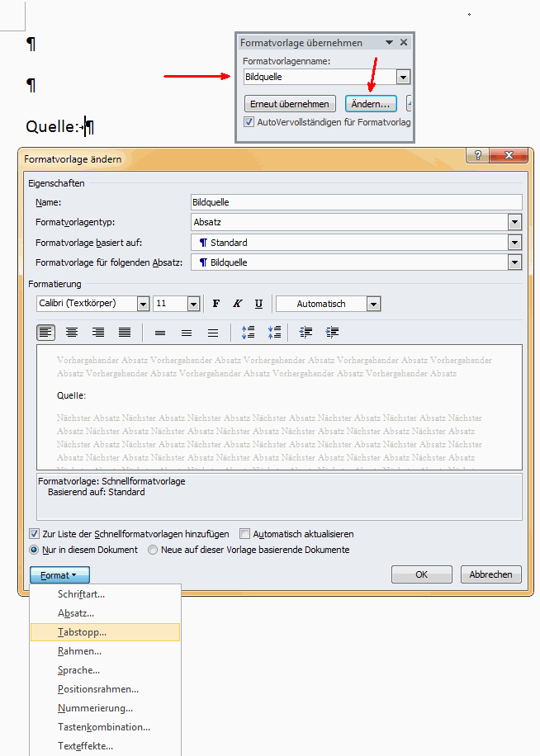The image size is (540, 756).
Task: Set single line spacing icon
Action: tap(160, 333)
